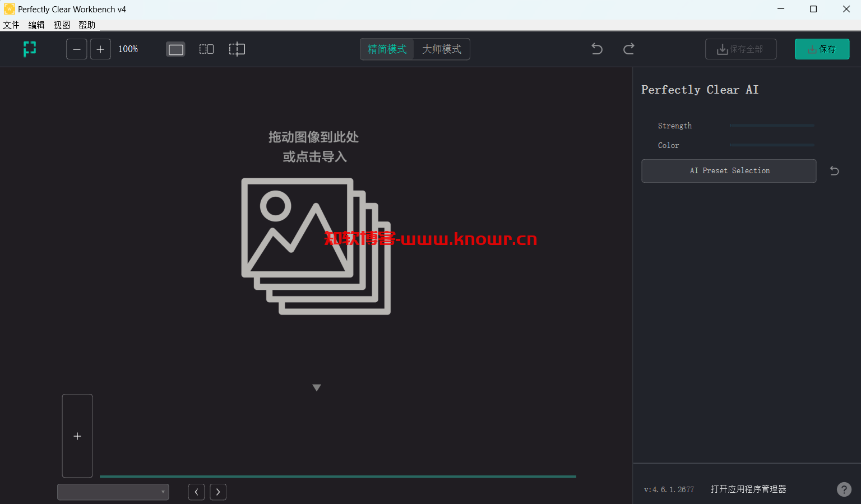Click the version text v:4.6.1.2677
This screenshot has height=504, width=861.
click(x=669, y=489)
